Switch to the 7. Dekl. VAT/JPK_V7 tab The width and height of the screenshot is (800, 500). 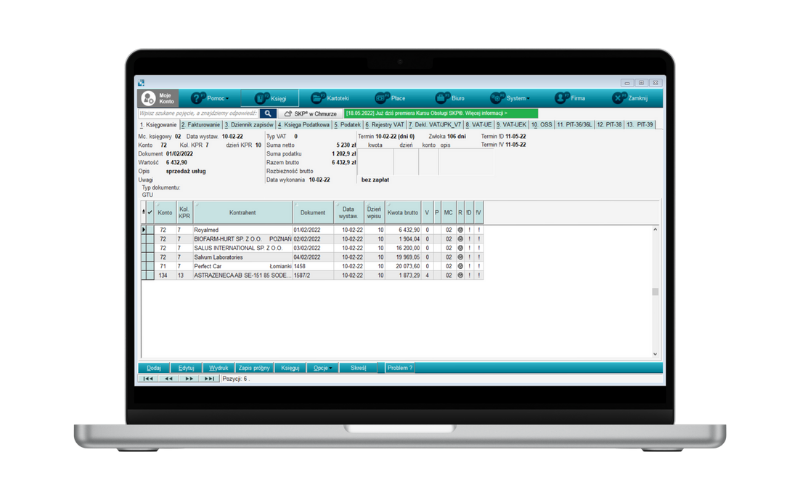[435, 124]
